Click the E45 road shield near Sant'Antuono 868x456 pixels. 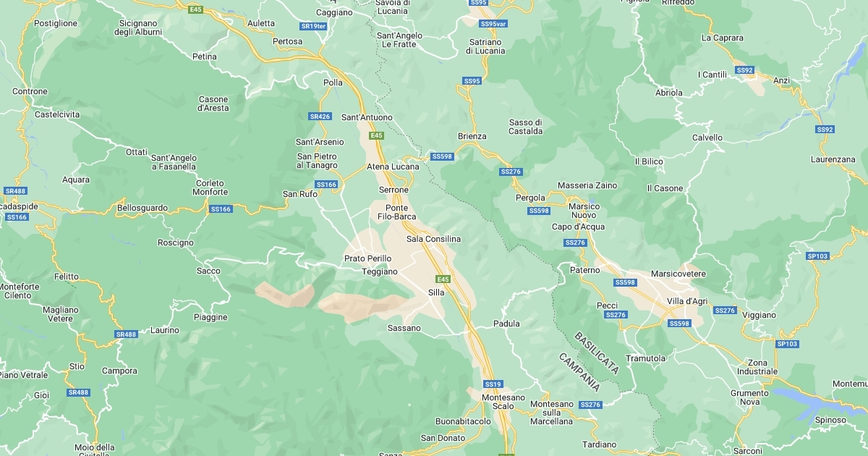tap(376, 135)
